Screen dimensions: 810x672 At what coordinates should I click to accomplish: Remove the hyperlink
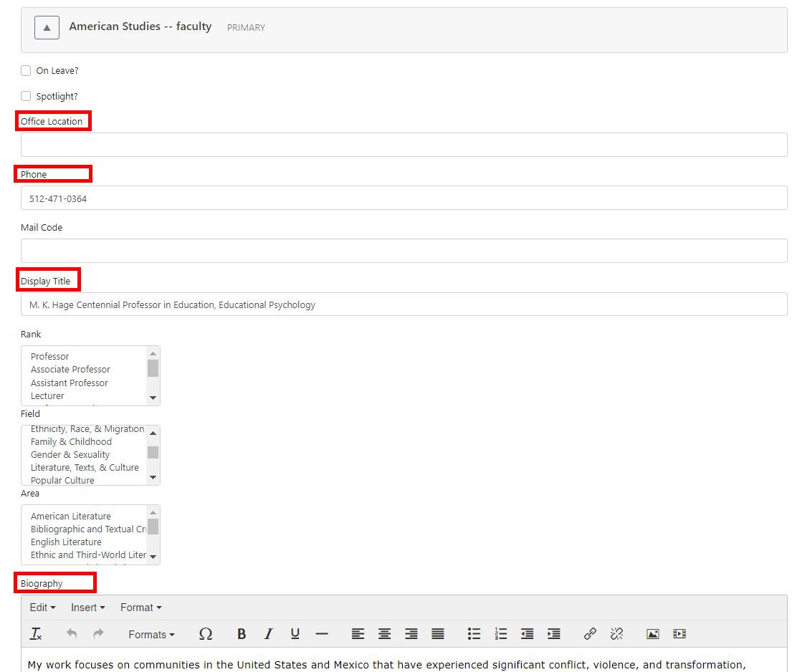[616, 634]
